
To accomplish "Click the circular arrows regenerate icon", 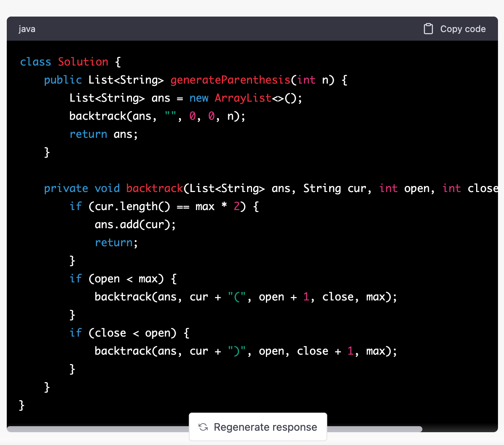I will (203, 427).
